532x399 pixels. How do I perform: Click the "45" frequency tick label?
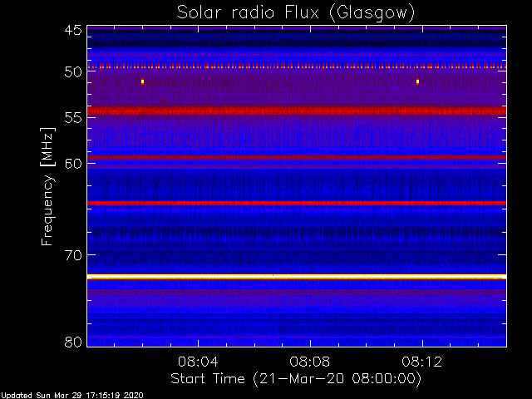[73, 30]
